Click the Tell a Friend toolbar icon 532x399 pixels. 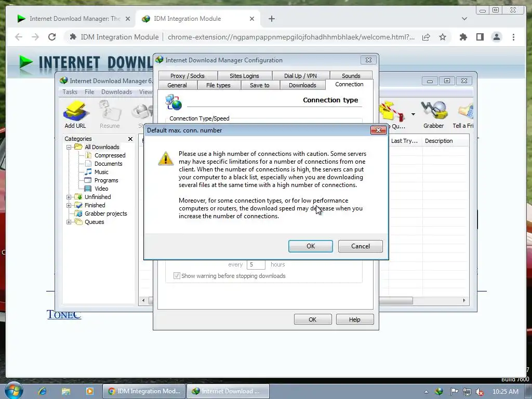pyautogui.click(x=463, y=115)
